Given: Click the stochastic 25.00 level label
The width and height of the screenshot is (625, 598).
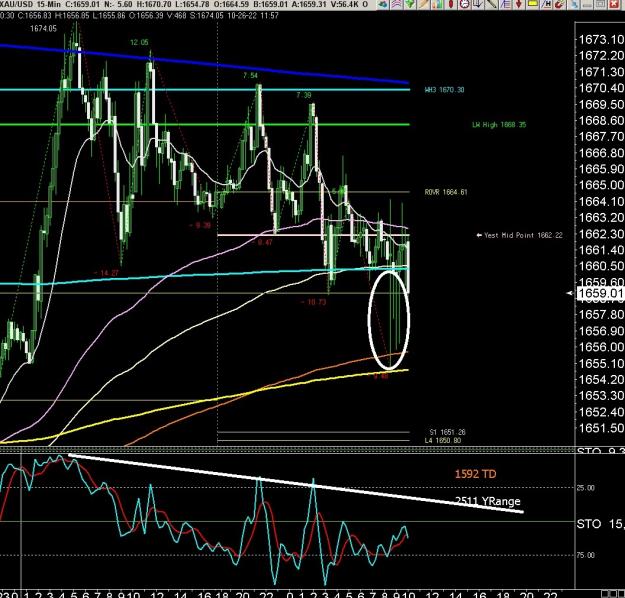Looking at the screenshot, I should pos(586,488).
